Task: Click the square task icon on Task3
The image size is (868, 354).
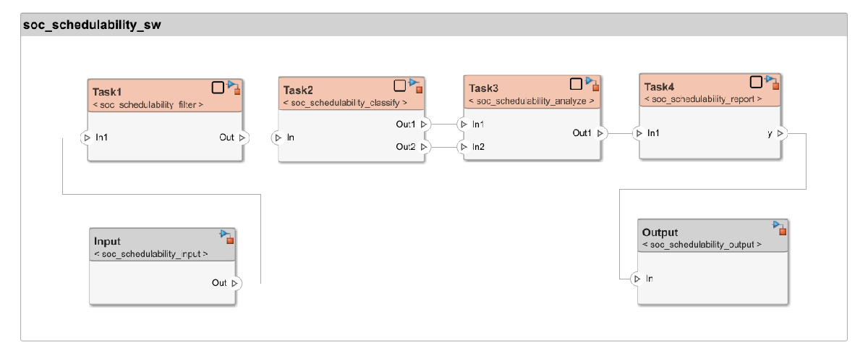Action: point(576,83)
